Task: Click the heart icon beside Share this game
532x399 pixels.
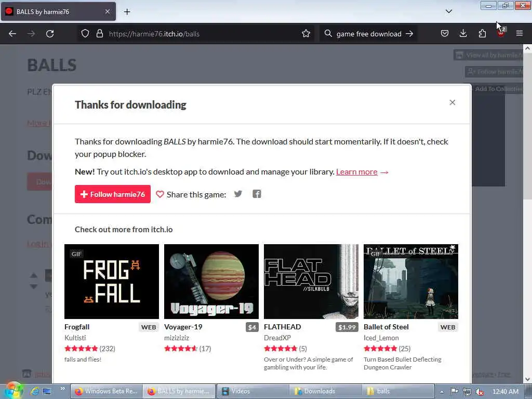Action: (x=160, y=194)
